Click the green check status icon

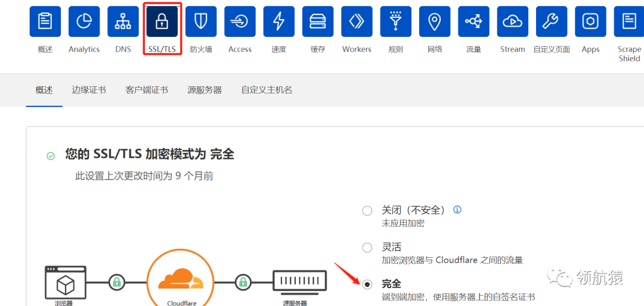(51, 156)
